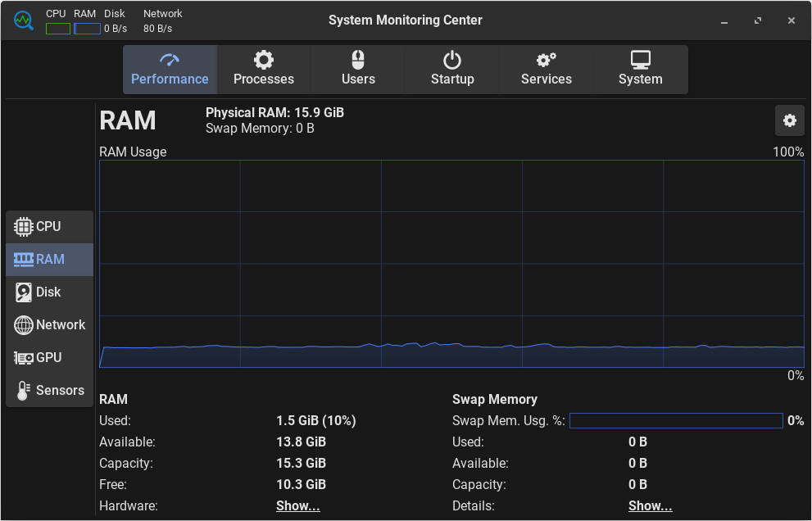The height and width of the screenshot is (521, 812).
Task: Open GPU in the sidebar
Action: 49,358
